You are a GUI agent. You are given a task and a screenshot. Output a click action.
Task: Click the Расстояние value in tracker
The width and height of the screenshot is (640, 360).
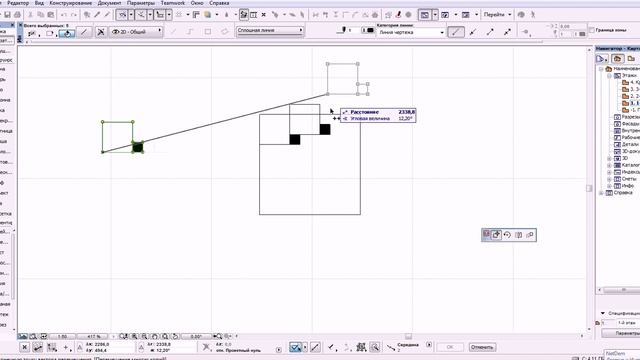(407, 112)
